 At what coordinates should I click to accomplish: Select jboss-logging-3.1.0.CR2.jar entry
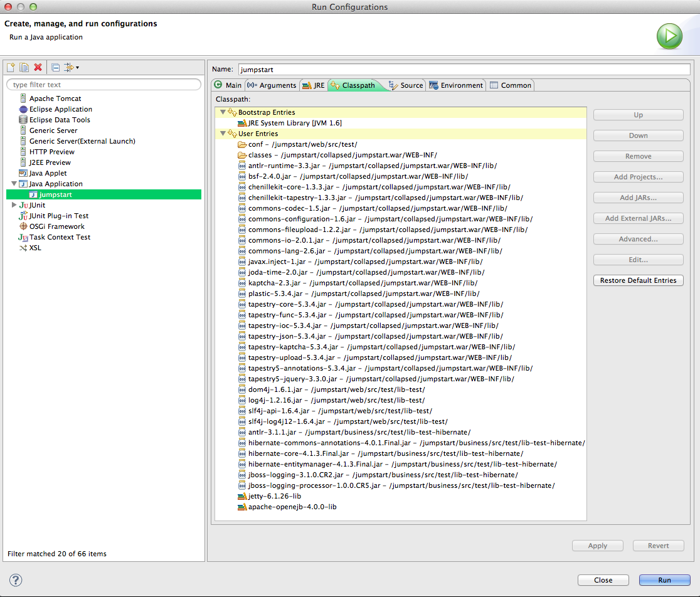pyautogui.click(x=383, y=475)
